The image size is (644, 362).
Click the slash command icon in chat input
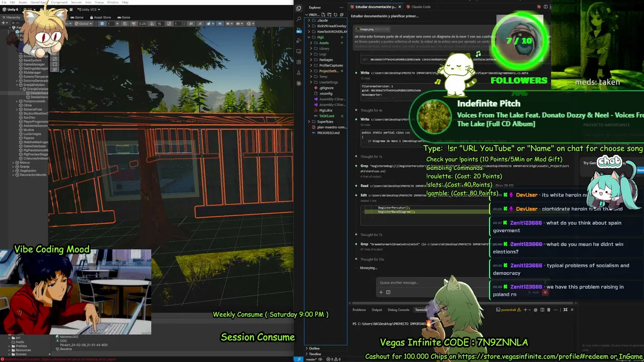tap(388, 292)
